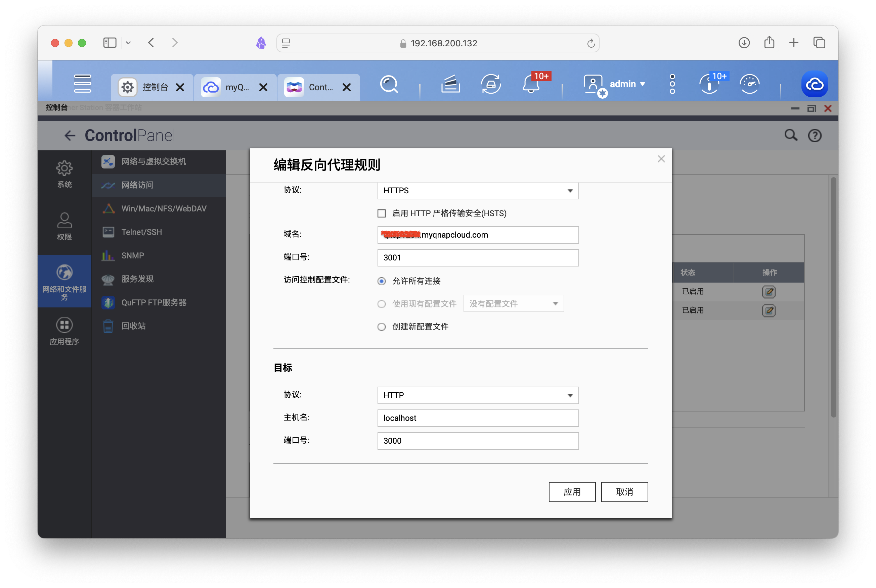876x588 pixels.
Task: Select the allow all connections radio
Action: click(x=381, y=281)
